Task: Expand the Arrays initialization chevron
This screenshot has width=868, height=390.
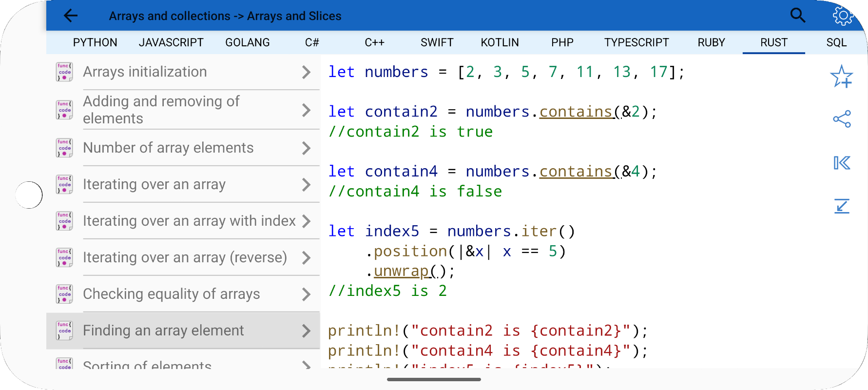Action: (x=306, y=72)
